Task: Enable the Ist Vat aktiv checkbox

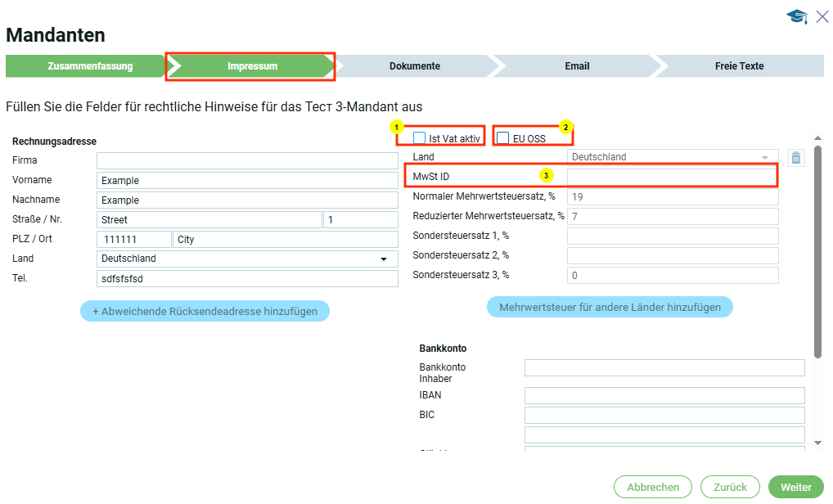Action: [420, 138]
